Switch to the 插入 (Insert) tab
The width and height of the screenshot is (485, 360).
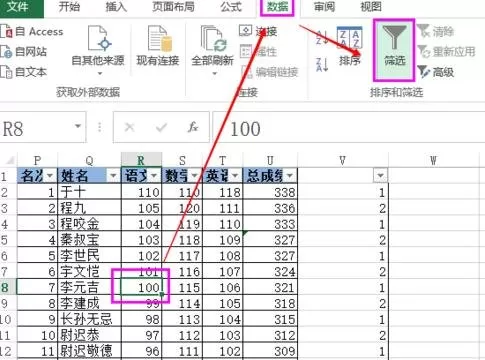click(x=116, y=6)
